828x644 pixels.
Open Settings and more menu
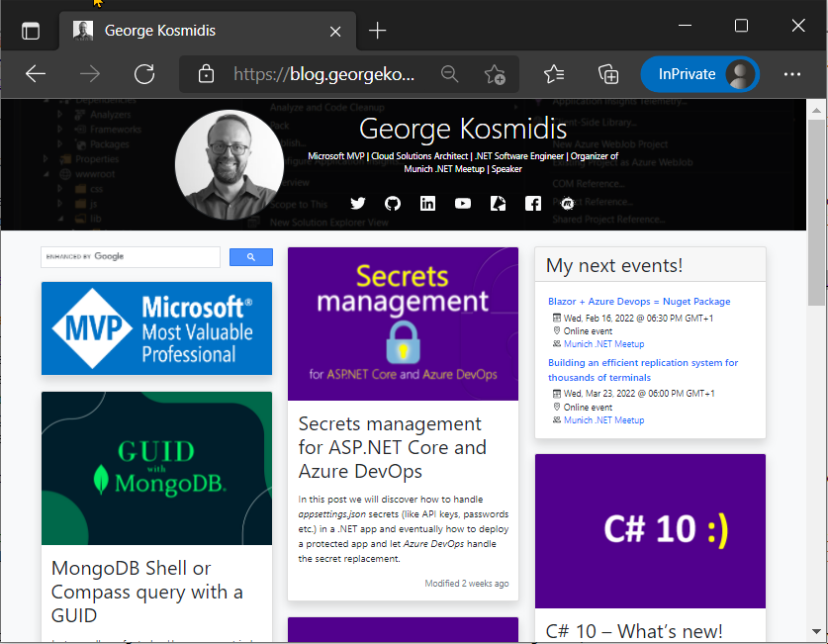(792, 74)
